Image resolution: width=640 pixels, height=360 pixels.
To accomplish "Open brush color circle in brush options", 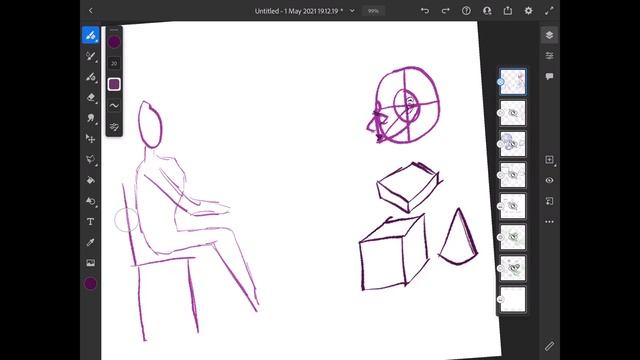I will coord(114,42).
